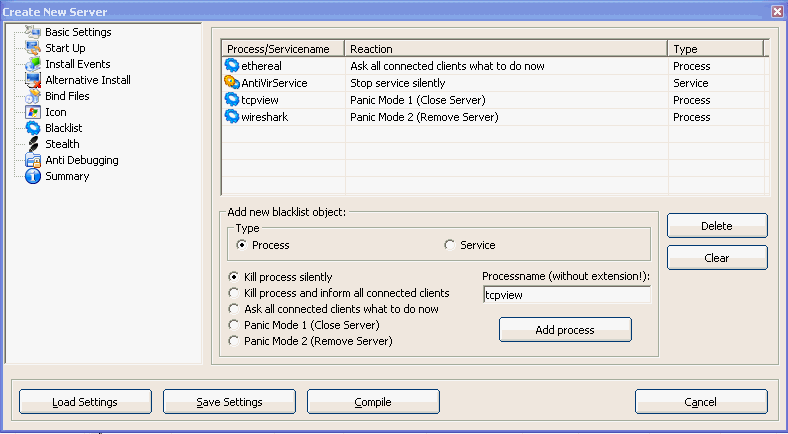
Task: Switch to the Icon tree item
Action: click(56, 112)
